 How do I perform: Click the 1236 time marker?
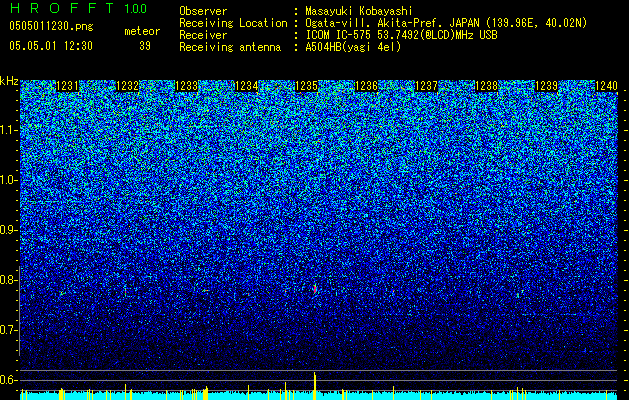(x=367, y=86)
